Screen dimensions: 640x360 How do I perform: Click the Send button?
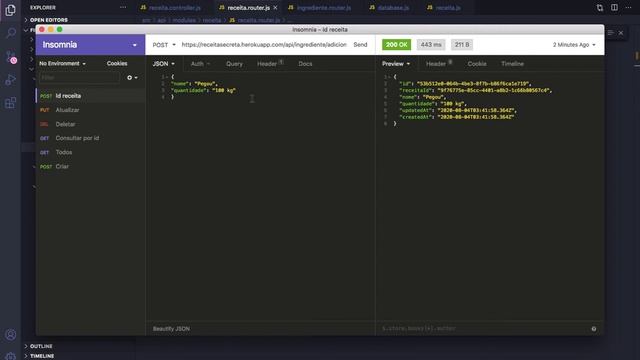point(360,45)
